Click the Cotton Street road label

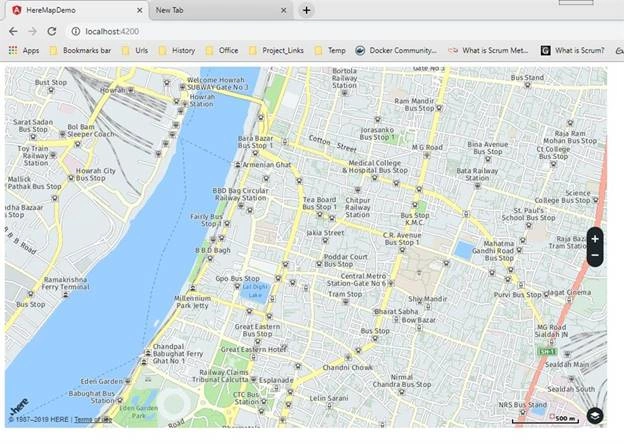click(x=333, y=144)
